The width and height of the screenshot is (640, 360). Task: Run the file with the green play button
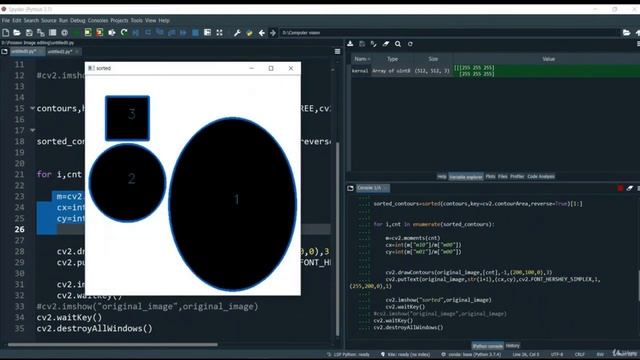[76, 33]
